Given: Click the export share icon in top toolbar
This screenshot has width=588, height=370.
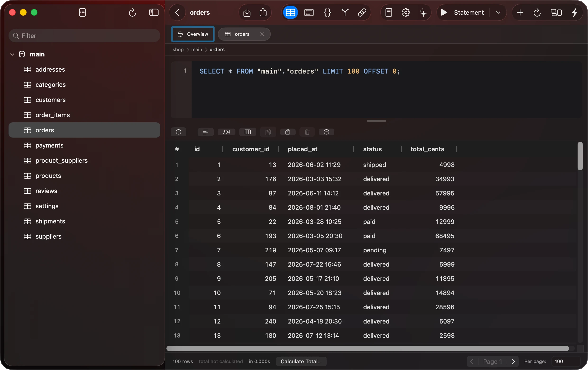Looking at the screenshot, I should (263, 13).
